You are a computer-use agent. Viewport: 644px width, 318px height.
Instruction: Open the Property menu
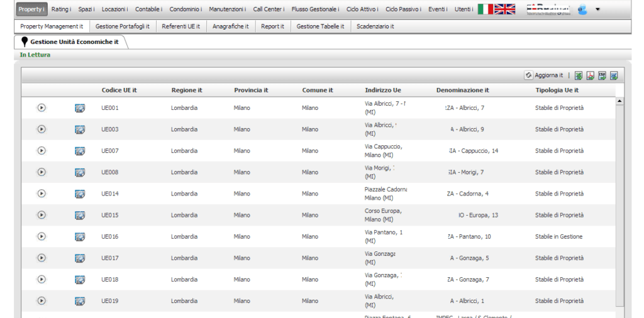[x=31, y=9]
